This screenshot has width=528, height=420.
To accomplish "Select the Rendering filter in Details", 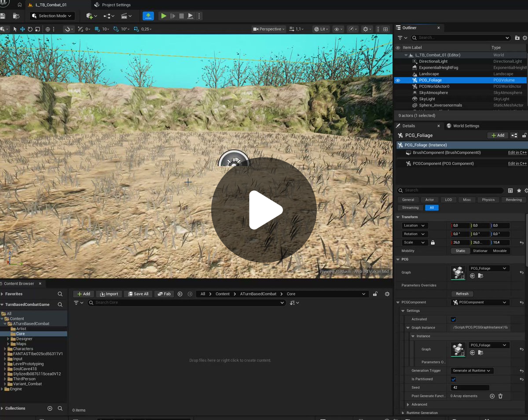I will pyautogui.click(x=513, y=200).
